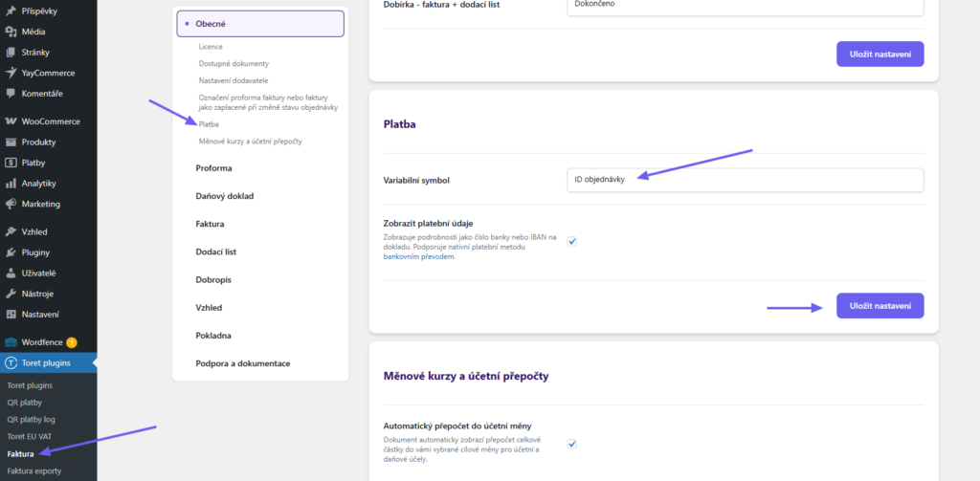
Task: Open the Dobírka faktura dodací list dropdown
Action: coord(745,7)
